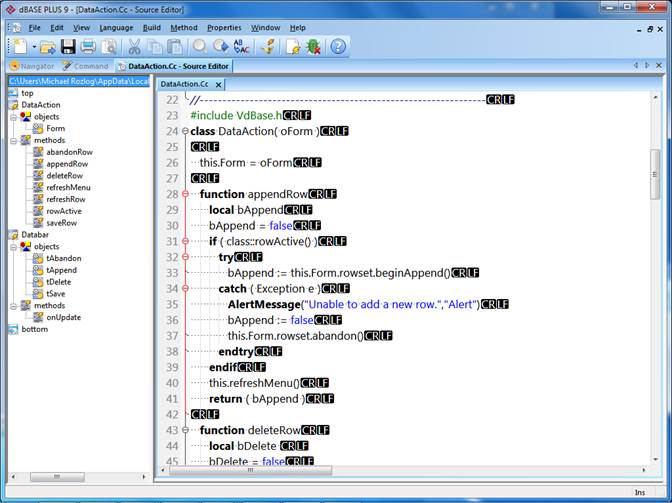Collapse the DataAction methods tree node
This screenshot has height=503, width=672.
tap(12, 141)
